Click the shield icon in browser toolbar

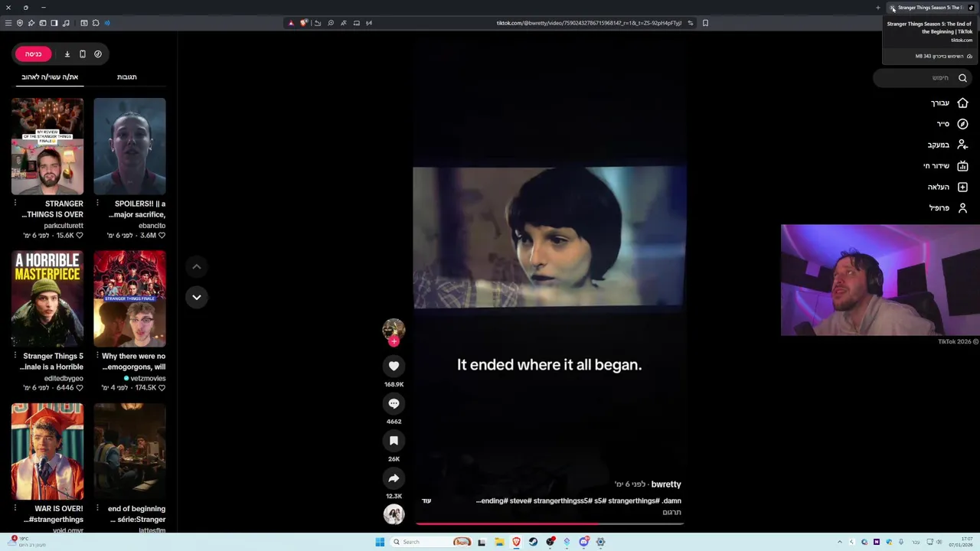tap(20, 23)
